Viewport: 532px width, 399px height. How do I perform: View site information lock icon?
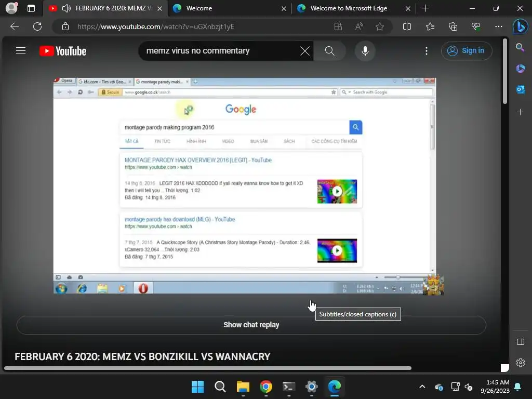pyautogui.click(x=65, y=26)
